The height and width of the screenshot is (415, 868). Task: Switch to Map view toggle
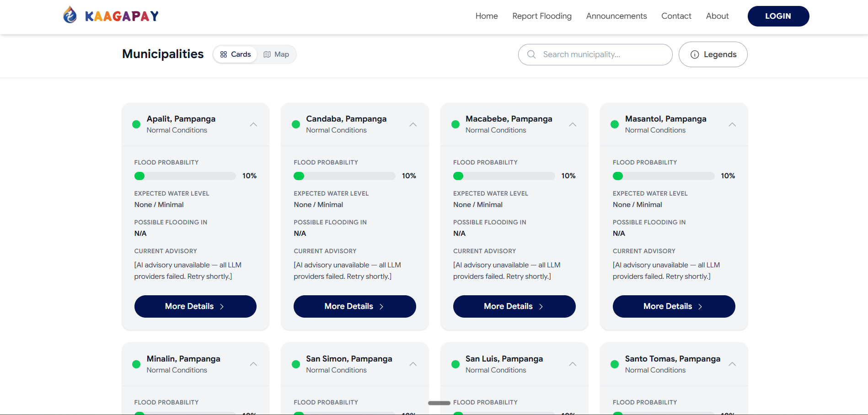click(276, 54)
